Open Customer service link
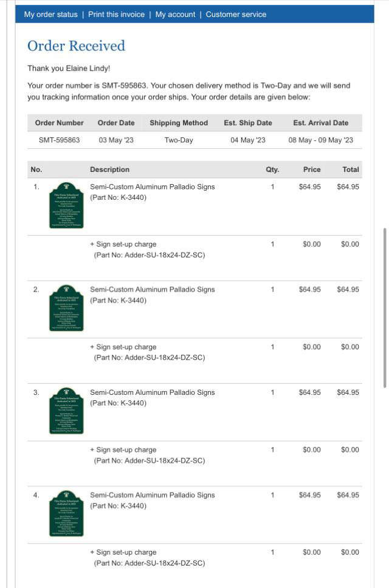Viewport: 389px width, 588px height. [x=236, y=15]
